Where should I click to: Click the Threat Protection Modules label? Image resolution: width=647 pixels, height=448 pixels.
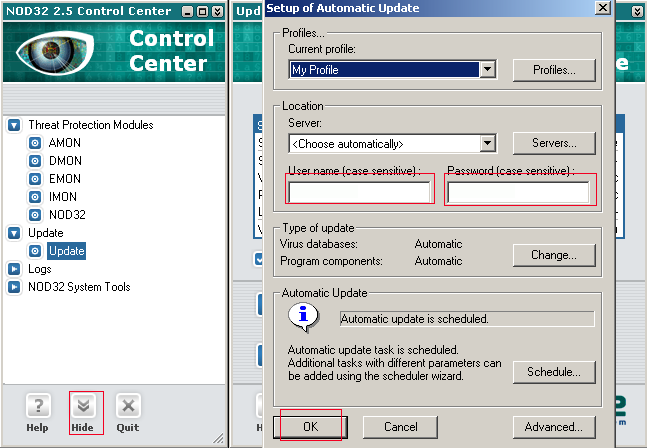91,125
